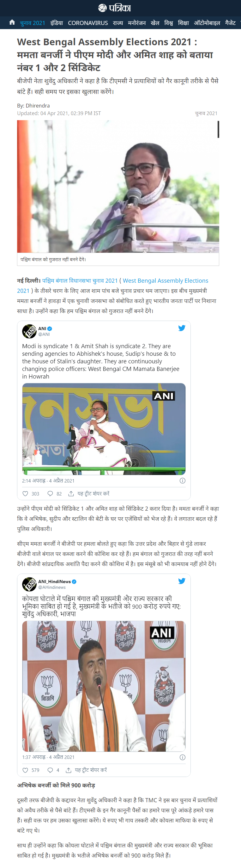
Task: Reply to the ANI tweet with 82 comments
Action: tap(50, 494)
